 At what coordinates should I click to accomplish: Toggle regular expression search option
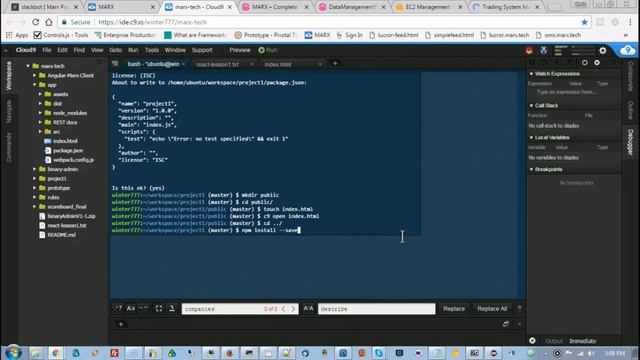pyautogui.click(x=118, y=309)
